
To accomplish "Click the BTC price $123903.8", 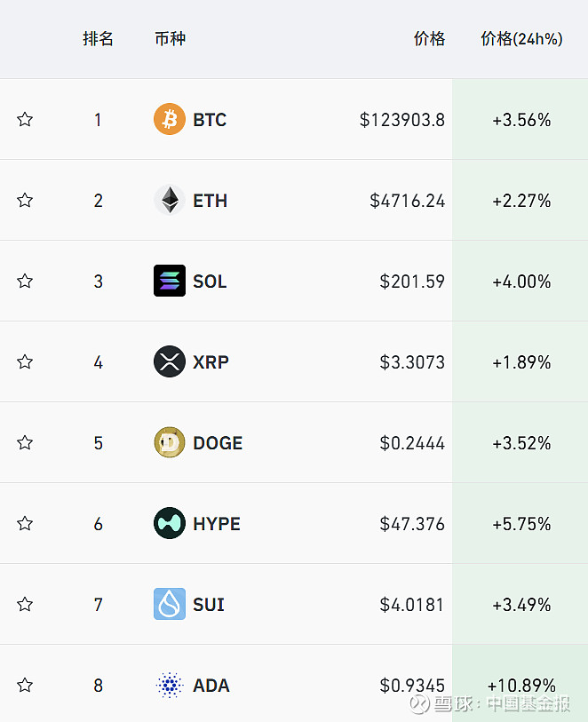I will (402, 120).
